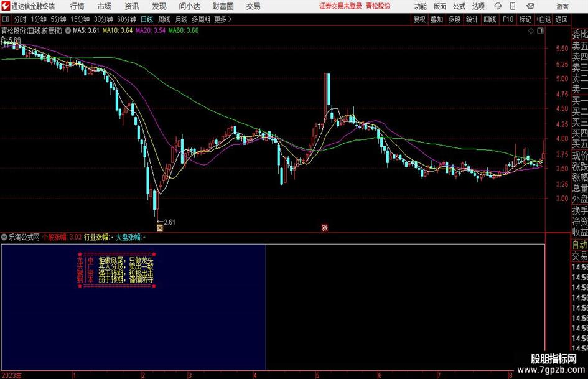Click the 行业涨幅 label in indicator panel
Image resolution: width=588 pixels, height=379 pixels.
tap(96, 237)
